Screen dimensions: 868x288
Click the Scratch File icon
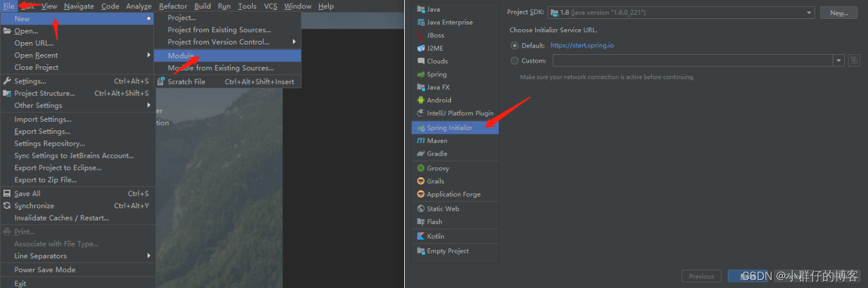pyautogui.click(x=161, y=82)
